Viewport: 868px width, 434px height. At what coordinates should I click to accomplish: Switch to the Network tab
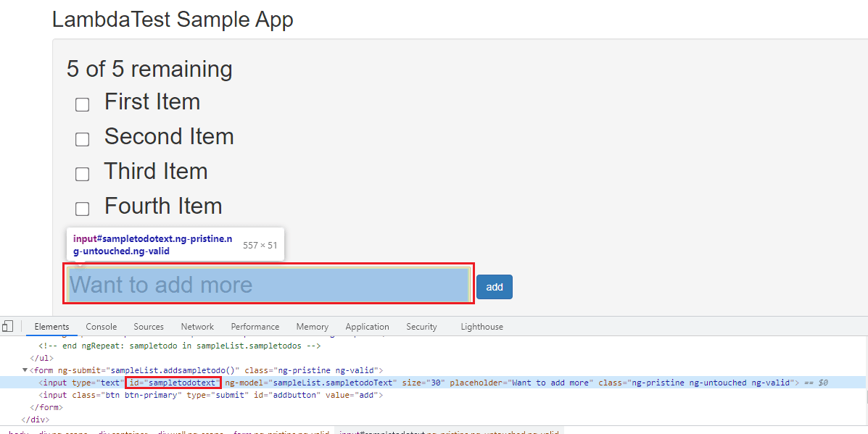tap(197, 326)
